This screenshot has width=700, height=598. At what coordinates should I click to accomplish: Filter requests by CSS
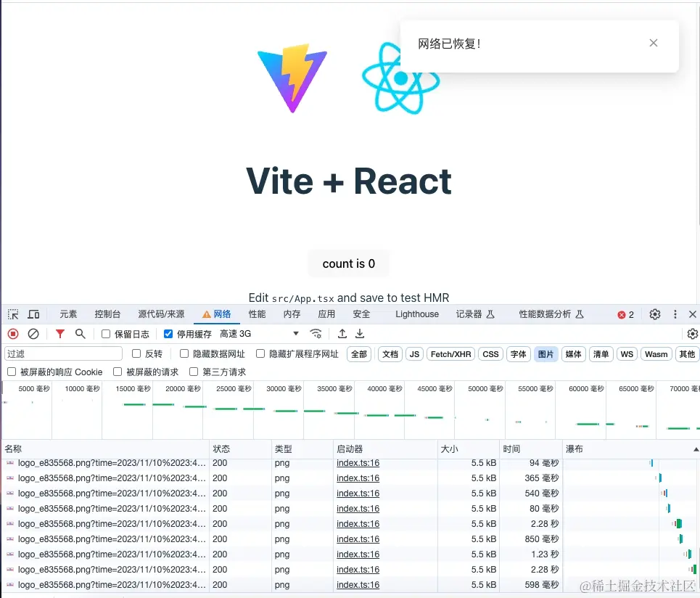point(490,354)
